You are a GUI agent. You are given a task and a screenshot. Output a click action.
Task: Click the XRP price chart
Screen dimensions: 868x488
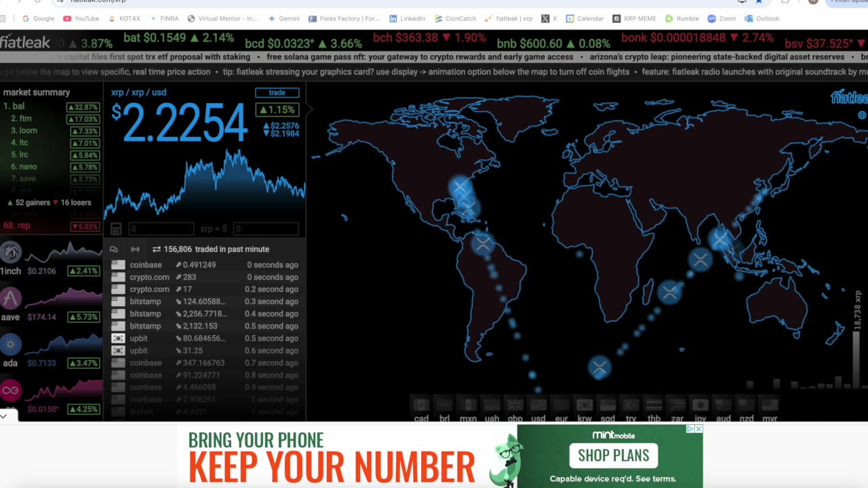205,183
